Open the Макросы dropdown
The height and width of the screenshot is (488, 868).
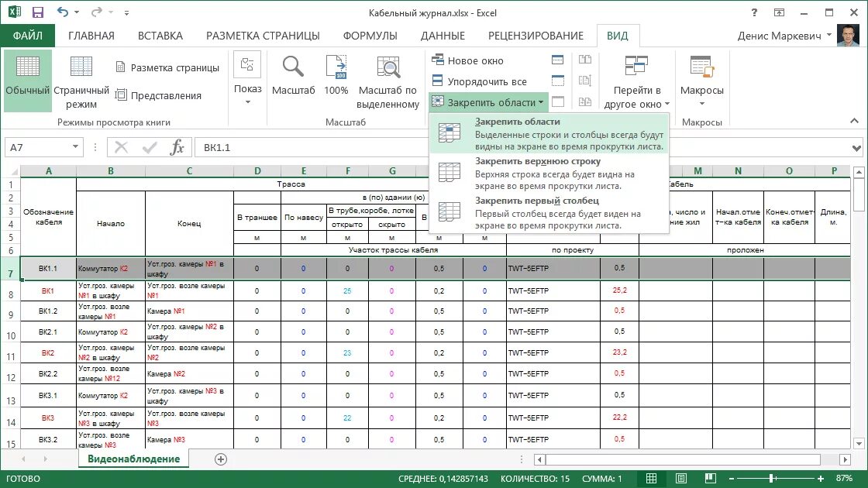click(x=702, y=82)
